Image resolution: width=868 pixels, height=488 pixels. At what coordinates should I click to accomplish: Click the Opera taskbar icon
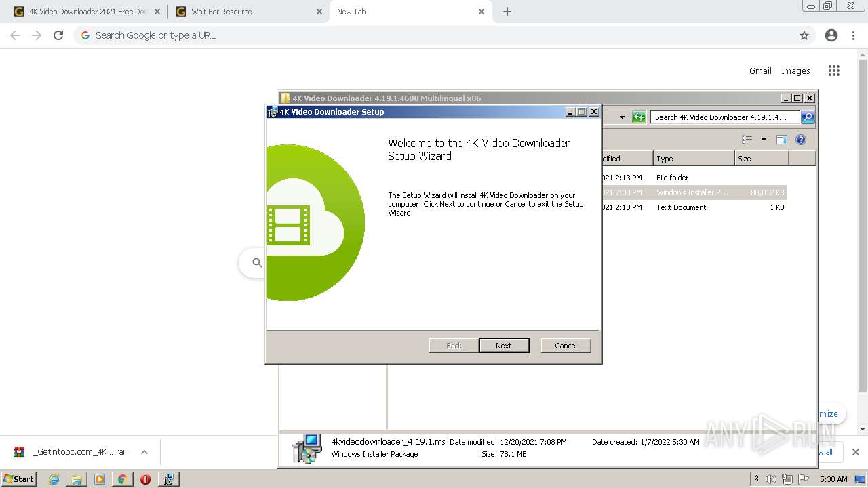(x=145, y=479)
